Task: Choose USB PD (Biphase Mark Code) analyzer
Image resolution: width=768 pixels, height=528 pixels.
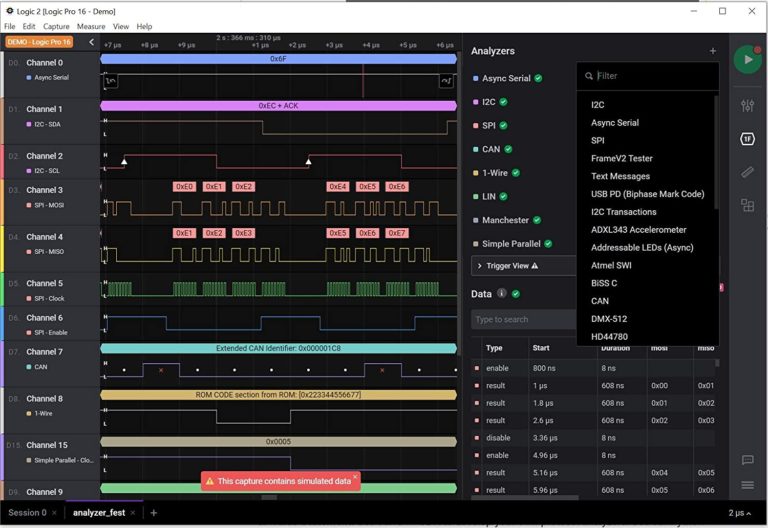Action: tap(648, 194)
